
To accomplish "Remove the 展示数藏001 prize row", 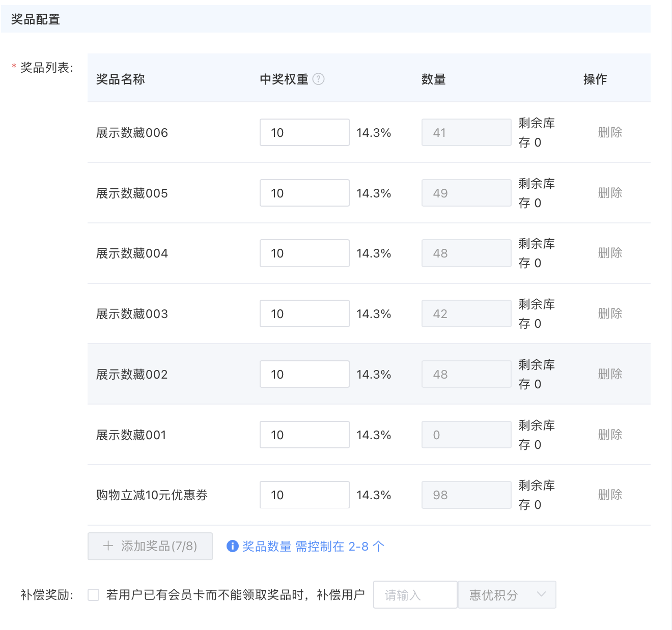I will click(x=610, y=435).
